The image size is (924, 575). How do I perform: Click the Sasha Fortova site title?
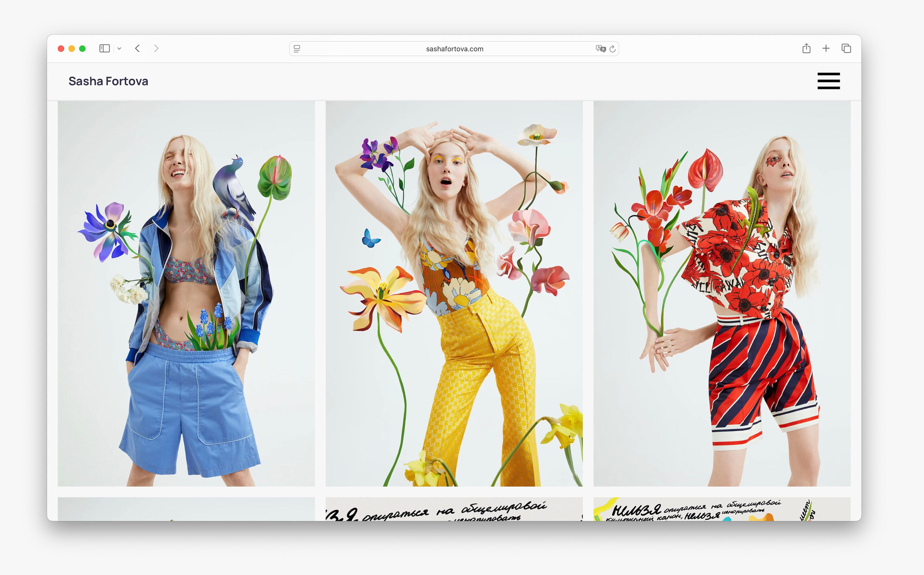click(x=108, y=81)
